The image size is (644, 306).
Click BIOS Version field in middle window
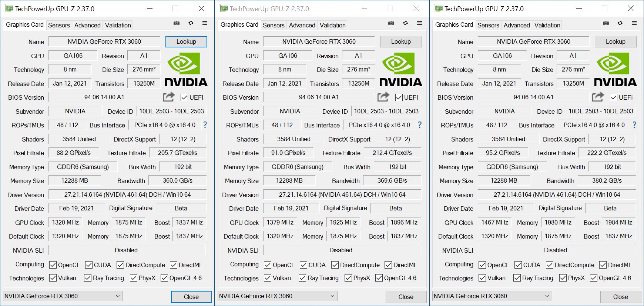[319, 97]
